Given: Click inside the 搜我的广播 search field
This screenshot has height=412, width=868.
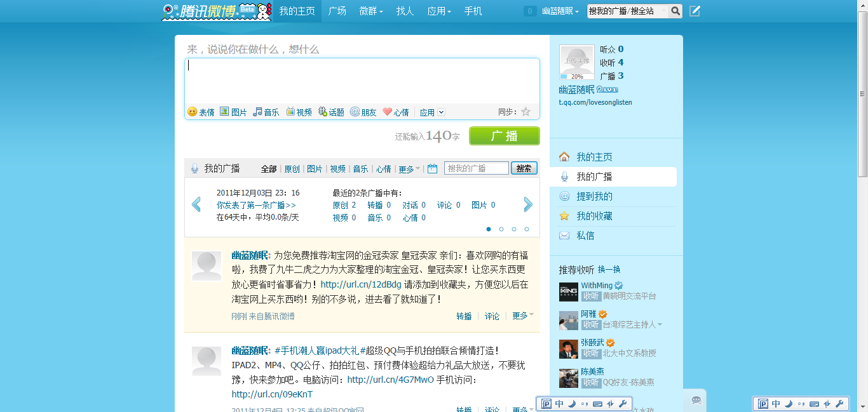Looking at the screenshot, I should (476, 168).
